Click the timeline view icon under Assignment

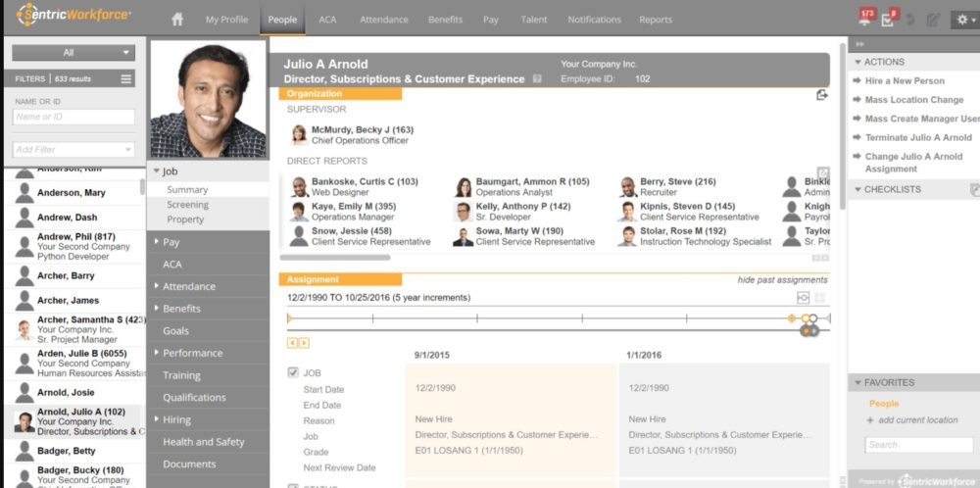click(x=803, y=297)
